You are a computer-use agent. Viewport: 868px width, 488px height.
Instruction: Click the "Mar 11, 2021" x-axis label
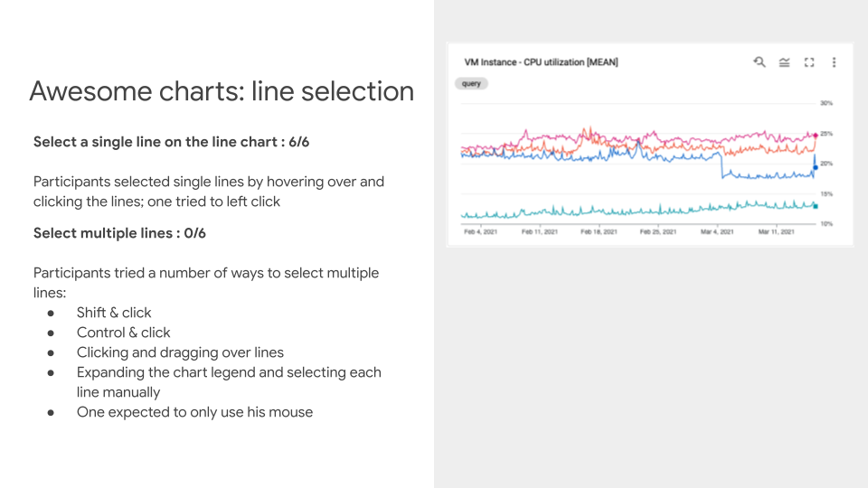tap(776, 232)
